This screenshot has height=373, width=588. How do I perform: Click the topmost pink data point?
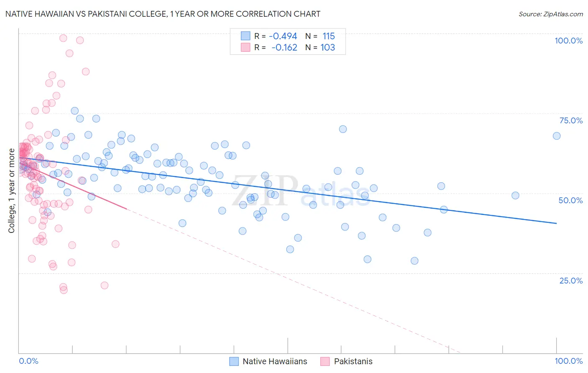(63, 38)
